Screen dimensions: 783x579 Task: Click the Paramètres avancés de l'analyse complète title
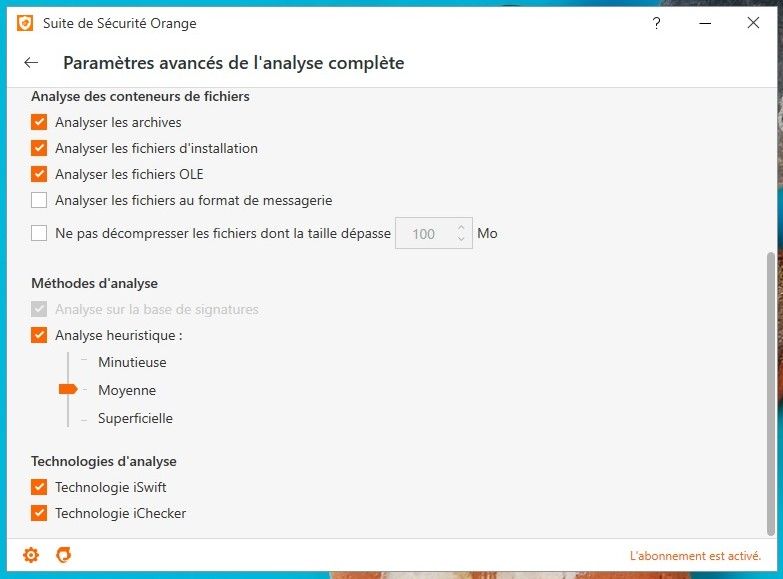point(234,63)
